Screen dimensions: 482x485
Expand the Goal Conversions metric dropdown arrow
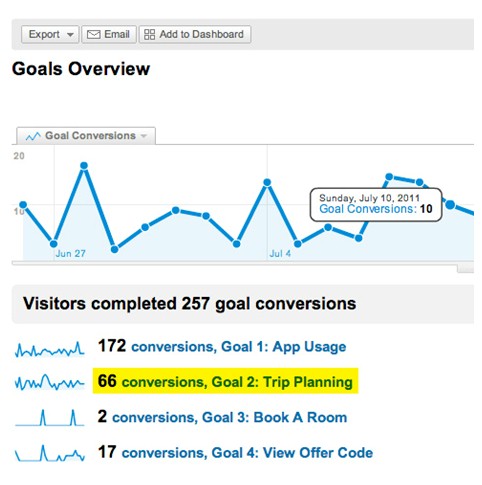pos(144,136)
